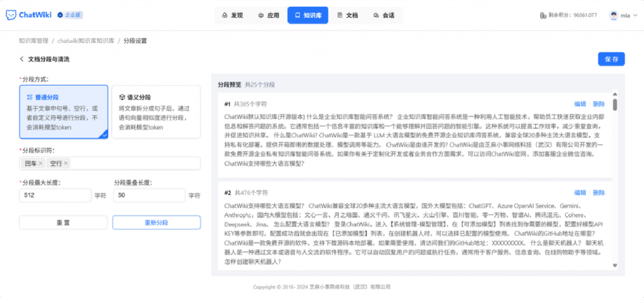Click the 文档 tab document icon
The width and height of the screenshot is (644, 298).
click(x=340, y=16)
